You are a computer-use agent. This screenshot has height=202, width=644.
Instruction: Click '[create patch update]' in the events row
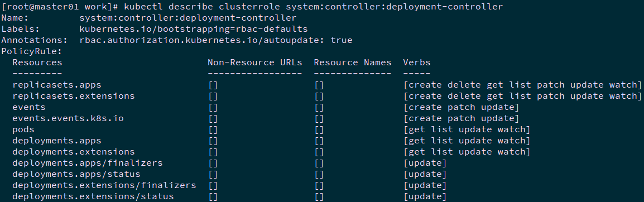coord(461,107)
